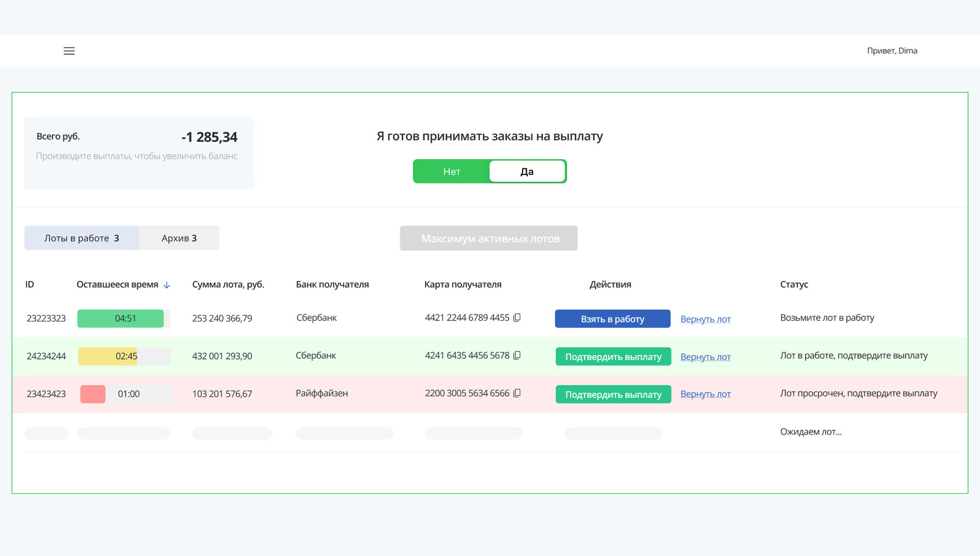Select lot ID 23223323
Viewport: 980px width, 556px height.
coord(46,319)
